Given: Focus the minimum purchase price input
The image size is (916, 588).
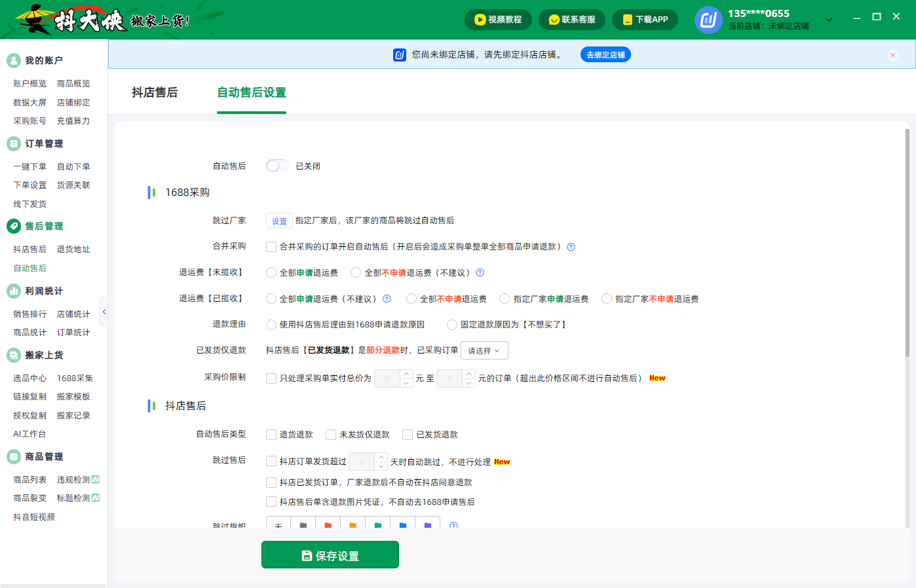Looking at the screenshot, I should tap(387, 378).
